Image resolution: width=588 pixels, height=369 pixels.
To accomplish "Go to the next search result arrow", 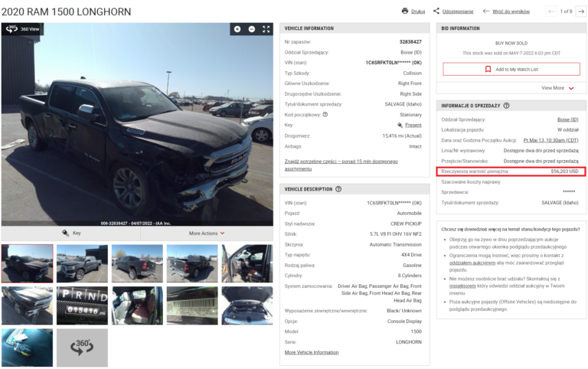I will [581, 11].
